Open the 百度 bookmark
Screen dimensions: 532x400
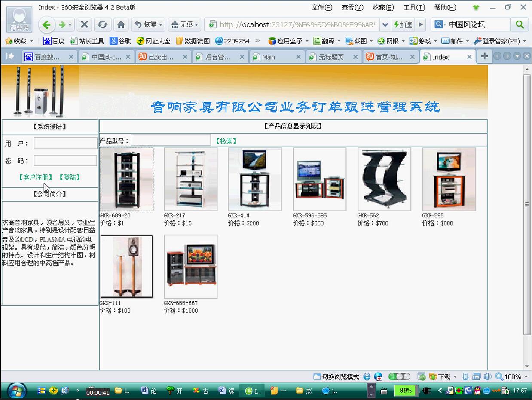pos(54,41)
